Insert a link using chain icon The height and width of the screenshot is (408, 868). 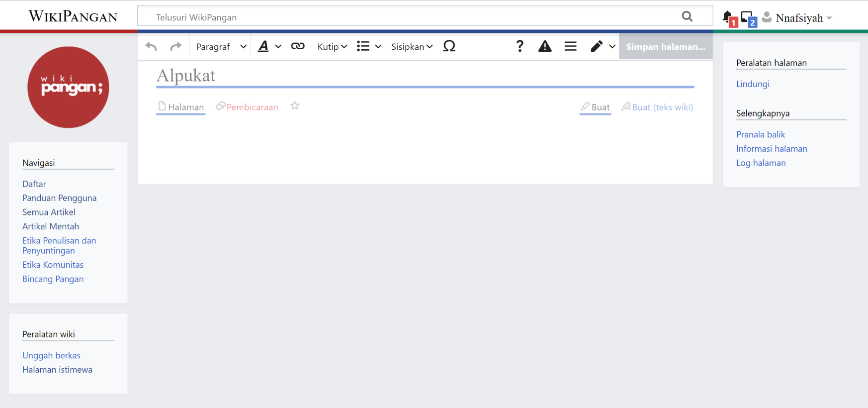(x=298, y=46)
